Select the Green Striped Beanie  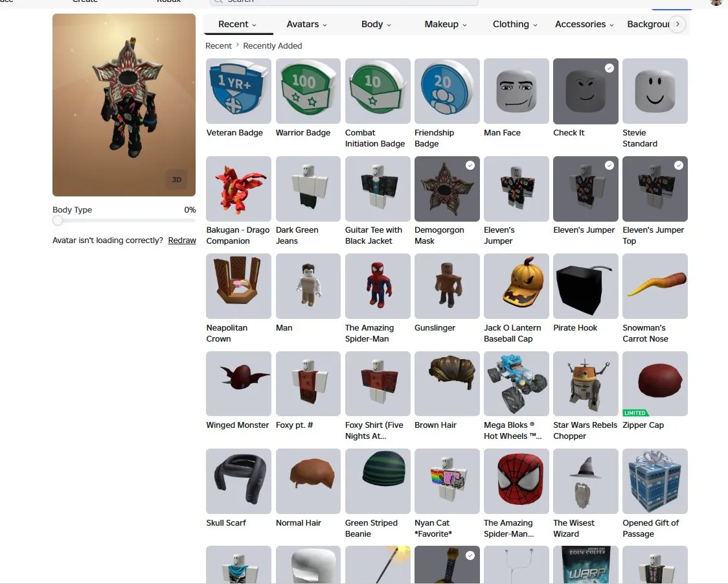(378, 482)
